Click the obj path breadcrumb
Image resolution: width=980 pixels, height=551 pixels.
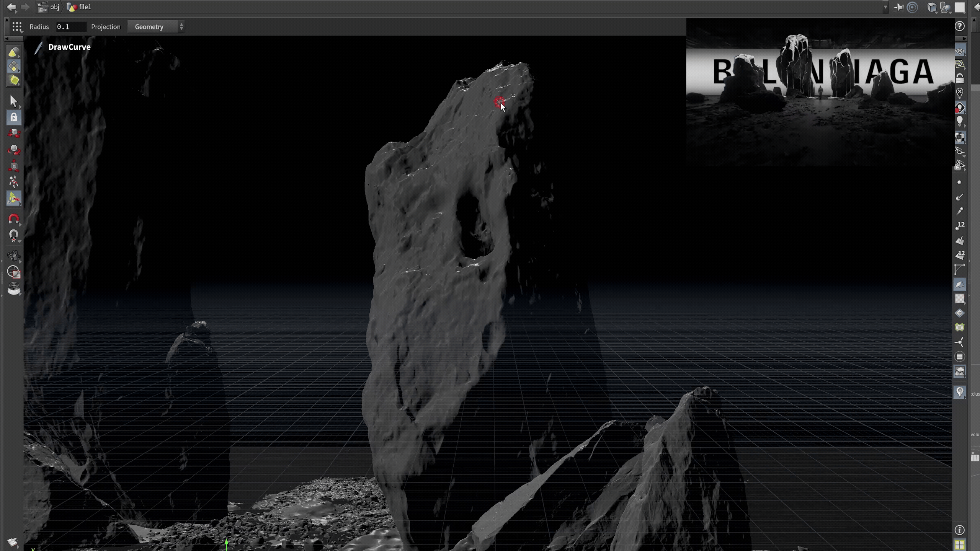coord(54,7)
